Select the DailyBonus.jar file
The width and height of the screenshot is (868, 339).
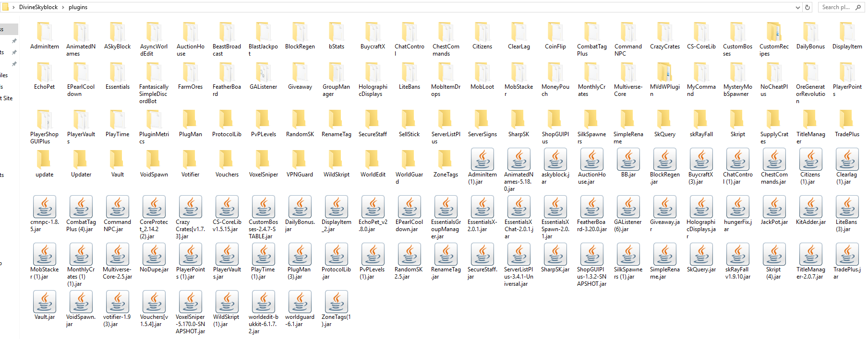300,214
